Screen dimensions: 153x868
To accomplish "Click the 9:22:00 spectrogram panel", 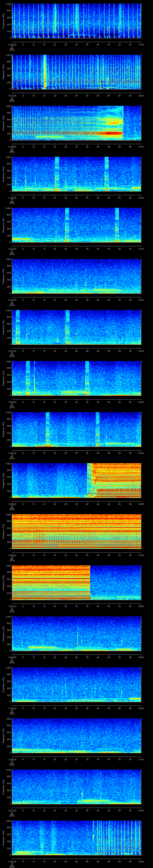I will [76, 327].
